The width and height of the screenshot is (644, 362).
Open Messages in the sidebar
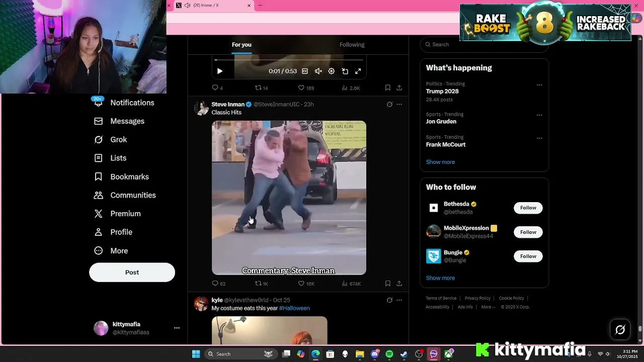(x=119, y=121)
